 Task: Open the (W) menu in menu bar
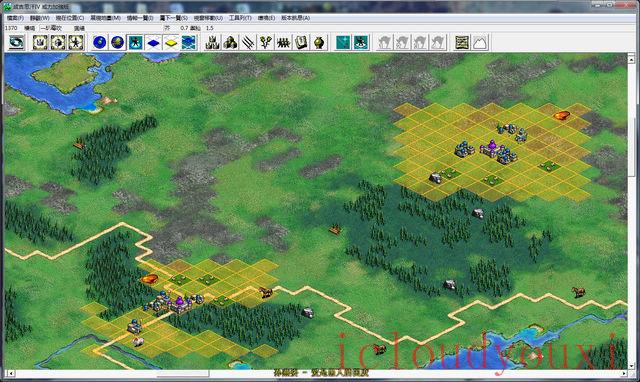pyautogui.click(x=40, y=18)
